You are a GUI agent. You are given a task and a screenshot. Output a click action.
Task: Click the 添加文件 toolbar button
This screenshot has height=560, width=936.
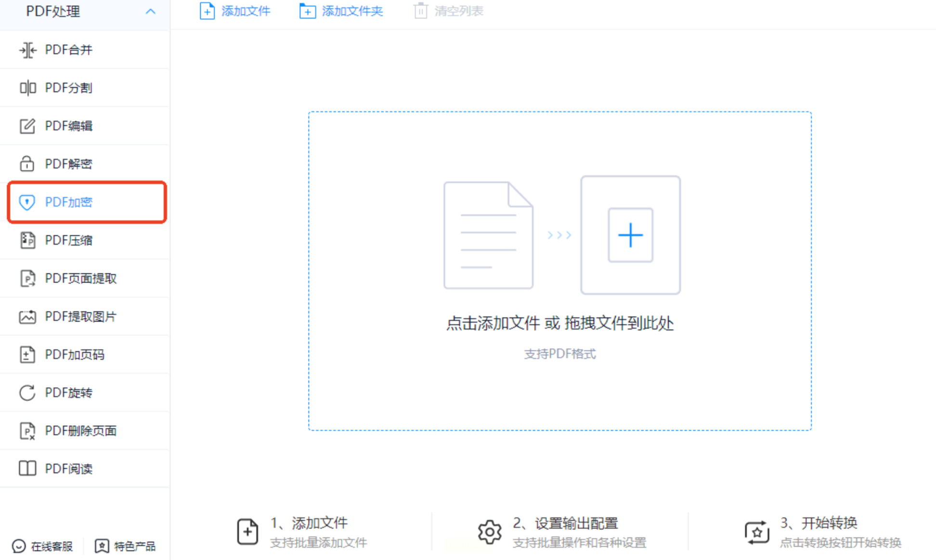click(235, 11)
